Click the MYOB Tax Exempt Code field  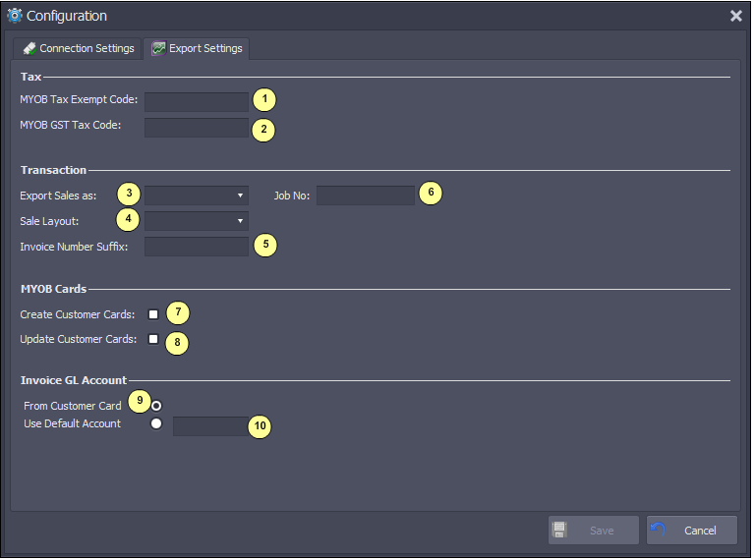[197, 102]
